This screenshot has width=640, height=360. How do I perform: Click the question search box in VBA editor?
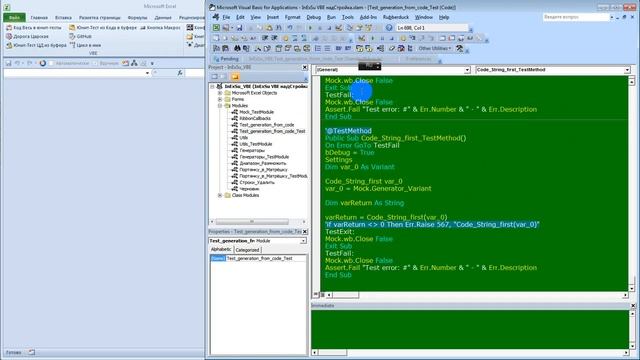click(x=576, y=17)
